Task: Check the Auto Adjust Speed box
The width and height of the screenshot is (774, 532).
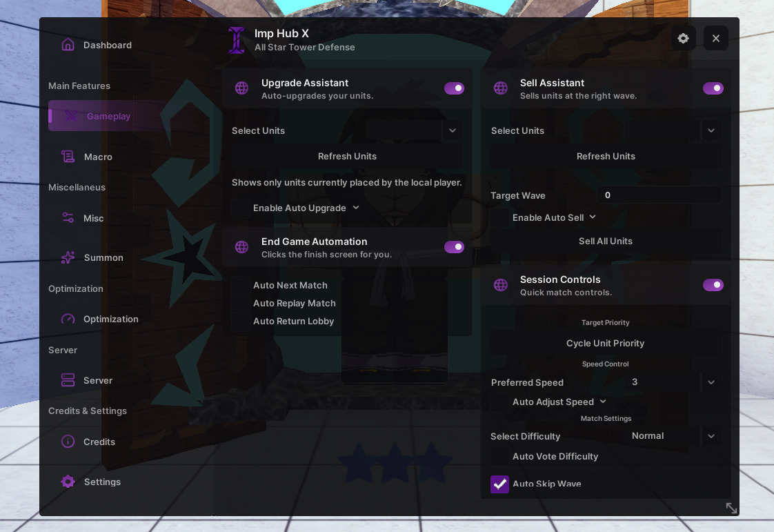Action: pos(499,402)
